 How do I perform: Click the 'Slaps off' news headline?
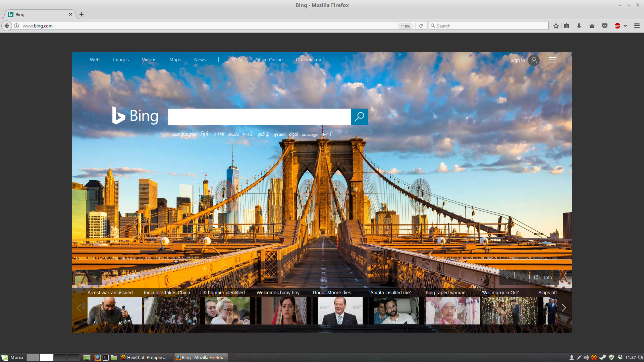click(547, 293)
